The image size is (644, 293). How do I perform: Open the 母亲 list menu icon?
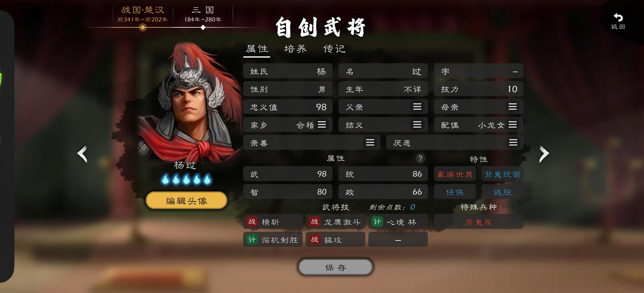[x=512, y=107]
